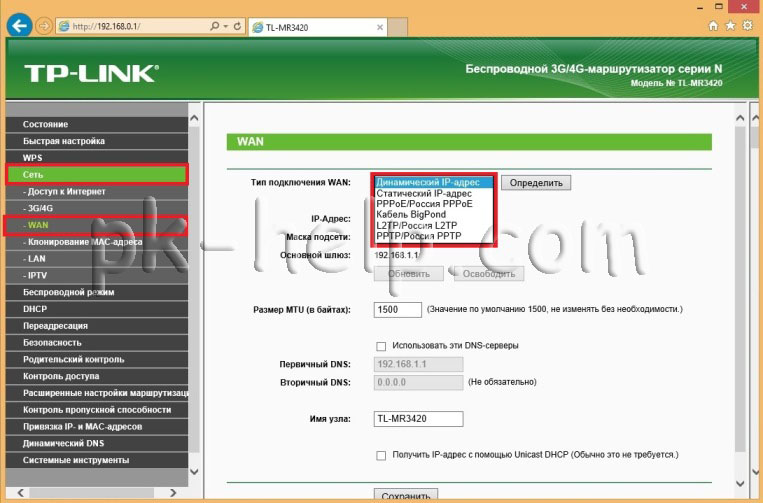Choose PPTP/Россия PPTP option

(434, 236)
